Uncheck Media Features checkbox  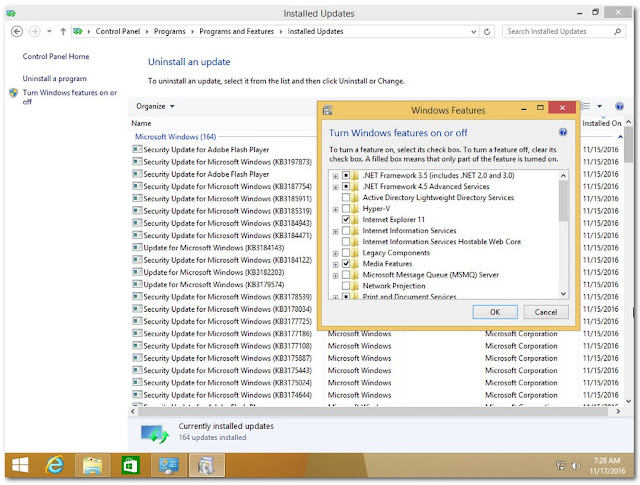click(346, 263)
